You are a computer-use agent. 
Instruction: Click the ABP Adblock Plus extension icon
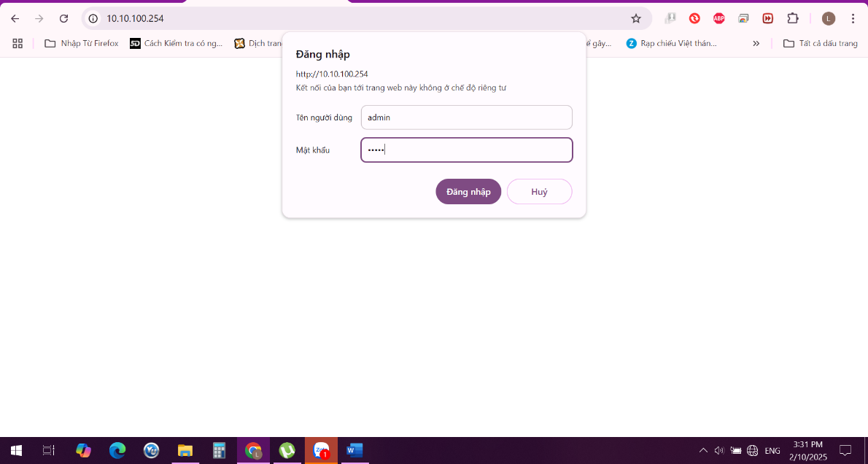pyautogui.click(x=719, y=18)
